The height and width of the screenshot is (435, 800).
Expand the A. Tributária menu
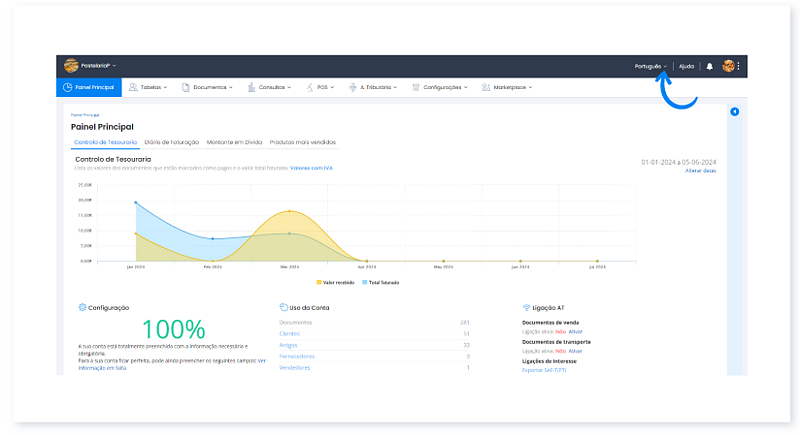point(379,87)
